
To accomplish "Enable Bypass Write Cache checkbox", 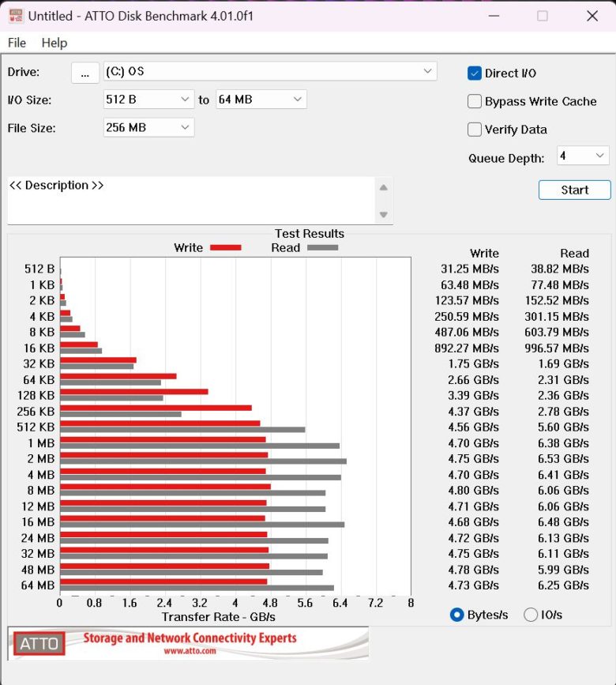I will (475, 101).
